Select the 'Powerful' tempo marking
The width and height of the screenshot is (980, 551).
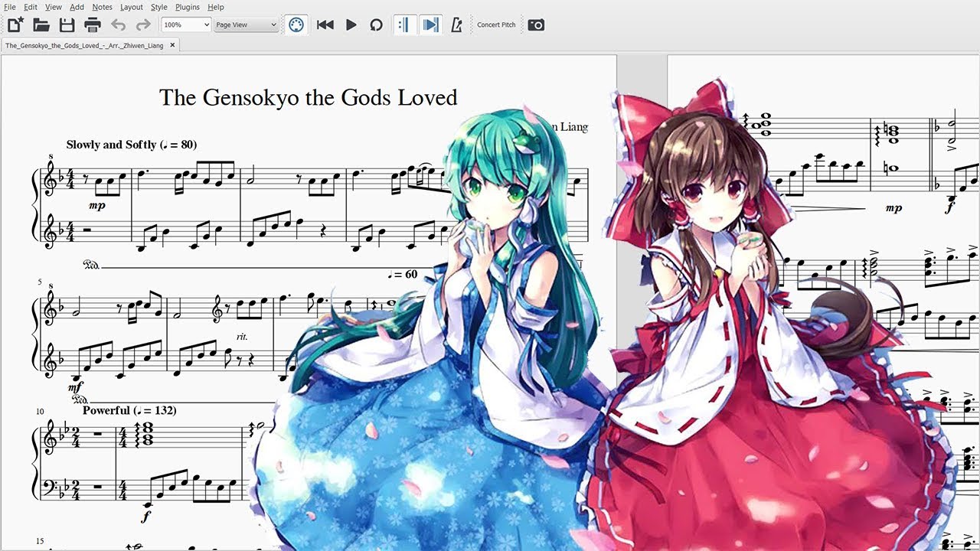(129, 410)
